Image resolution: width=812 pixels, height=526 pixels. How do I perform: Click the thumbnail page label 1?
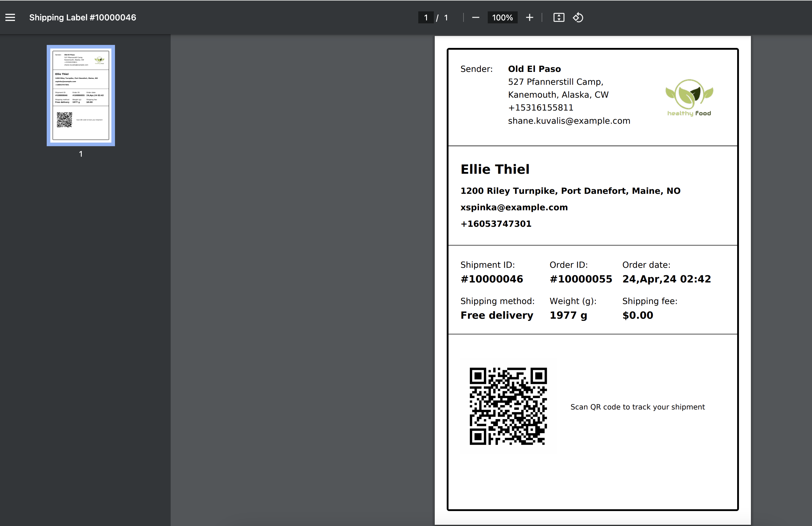[81, 154]
